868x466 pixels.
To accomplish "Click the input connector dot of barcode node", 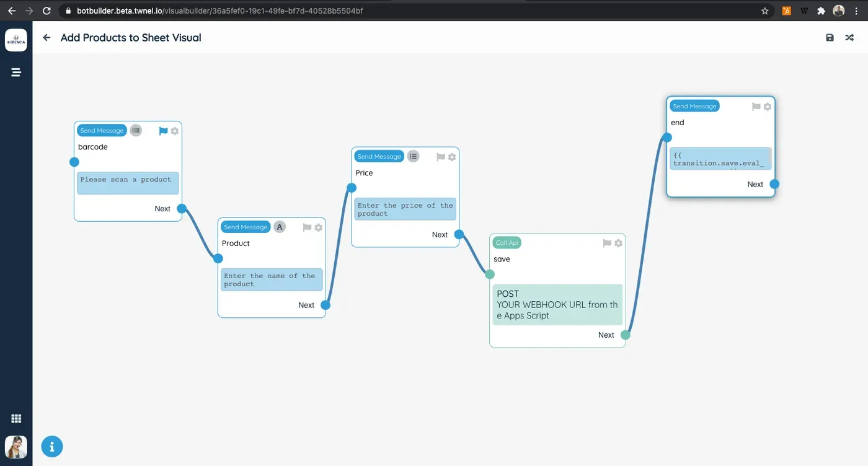I will click(74, 162).
